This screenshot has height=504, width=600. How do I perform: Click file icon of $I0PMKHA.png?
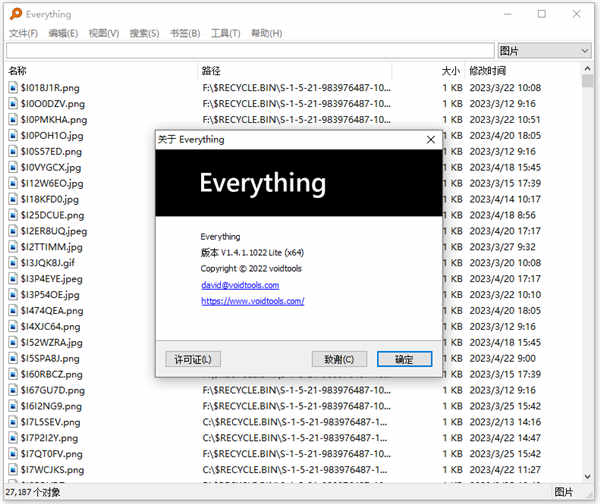13,120
